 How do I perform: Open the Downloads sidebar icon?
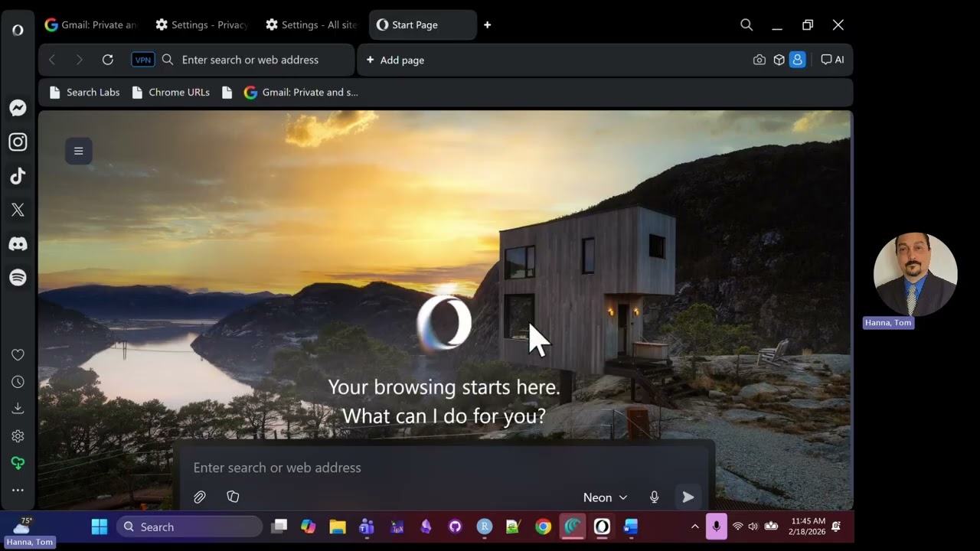pos(18,409)
